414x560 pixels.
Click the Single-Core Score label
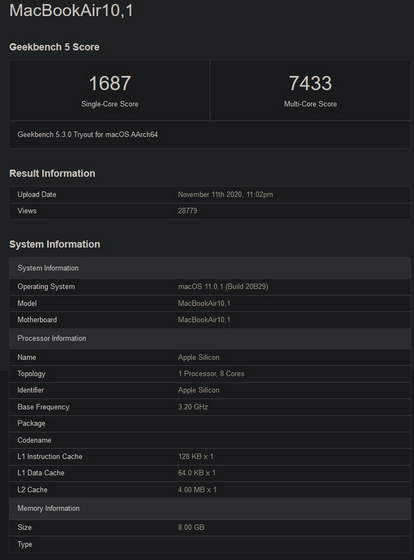110,104
